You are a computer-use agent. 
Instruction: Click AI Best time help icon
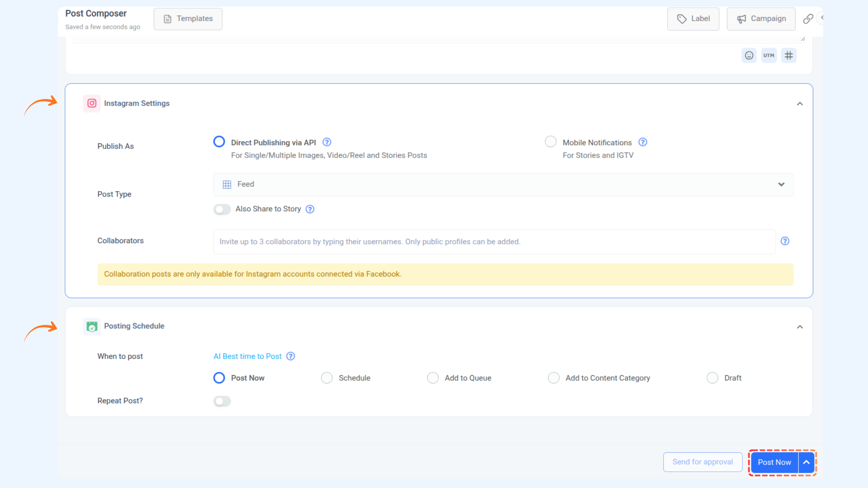click(x=291, y=357)
